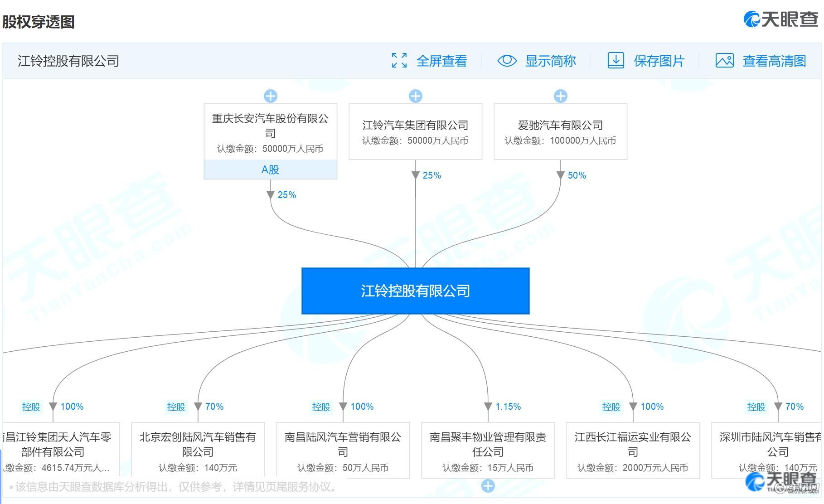Click the 天眼查 logo at top right

(781, 19)
